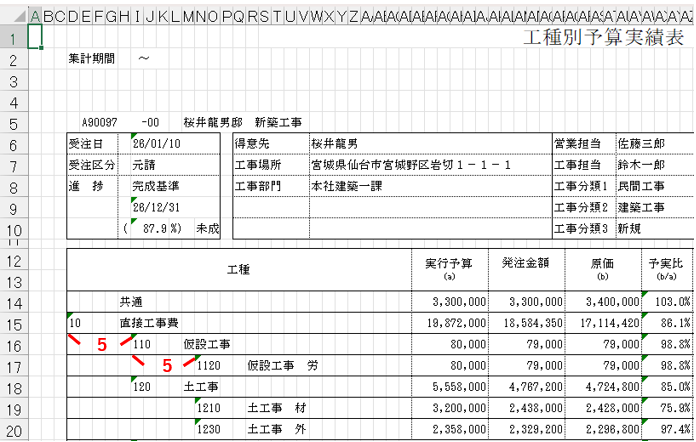Click the 土工事 材 row label
Screen dimensions: 696x442
tap(277, 408)
